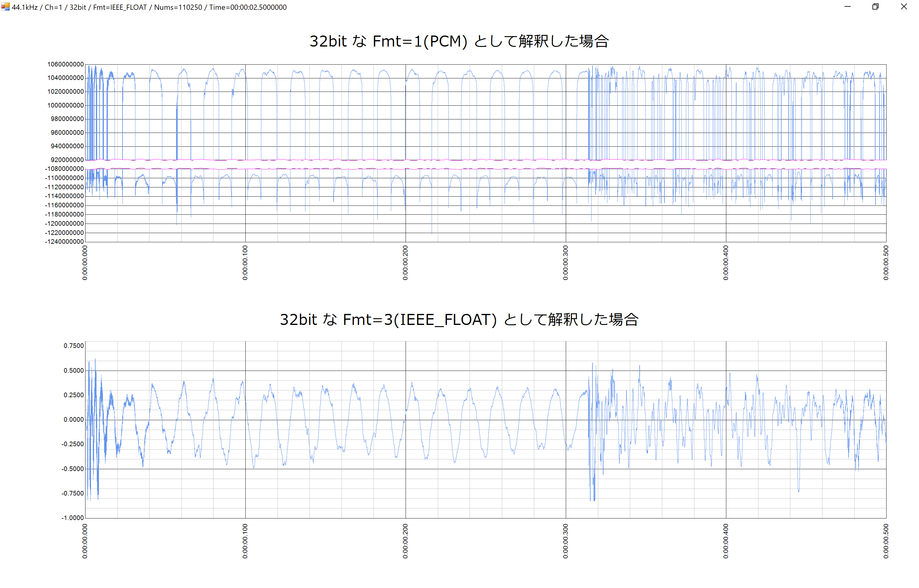919x588 pixels.
Task: Click the -1140000000 axis label
Action: (x=64, y=196)
